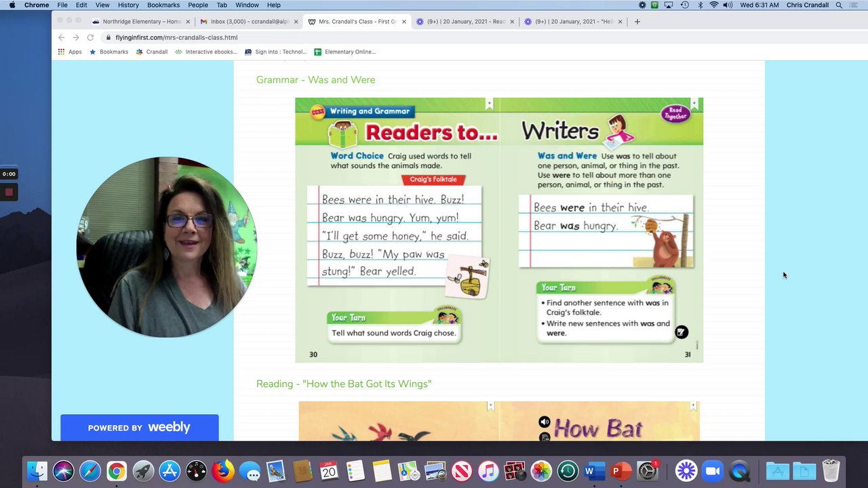Open Photo Booth in the dock

515,470
